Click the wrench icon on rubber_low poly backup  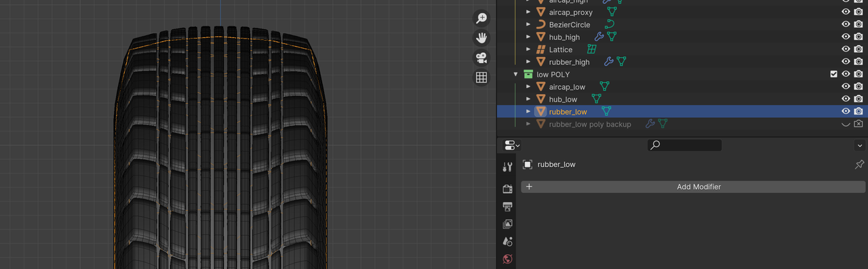point(650,124)
